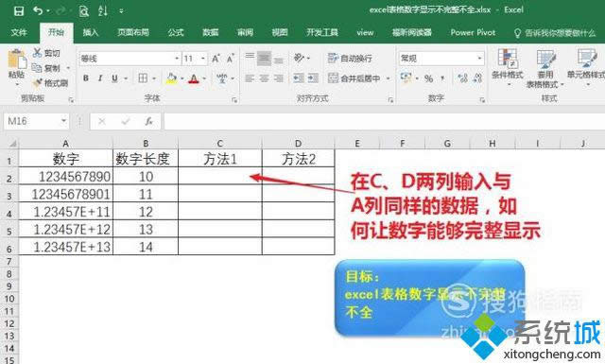Click the Borders icon
This screenshot has height=364, width=605.
pyautogui.click(x=143, y=78)
